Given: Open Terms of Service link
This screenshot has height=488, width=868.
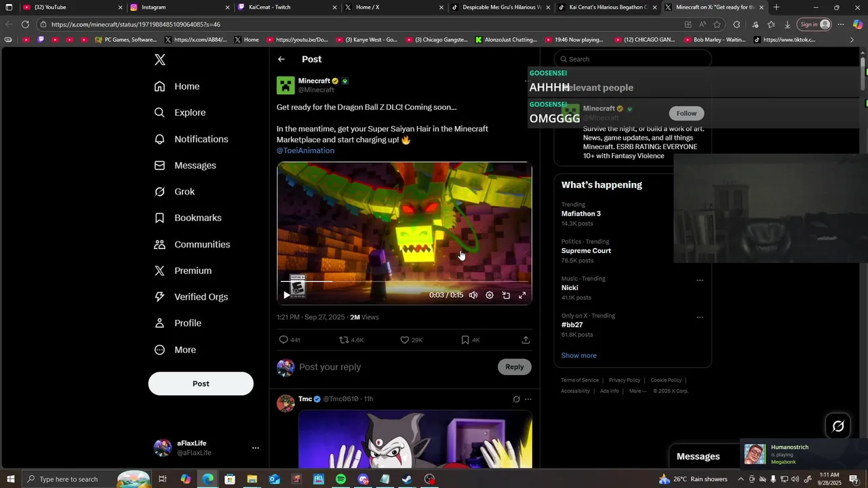Looking at the screenshot, I should (580, 380).
